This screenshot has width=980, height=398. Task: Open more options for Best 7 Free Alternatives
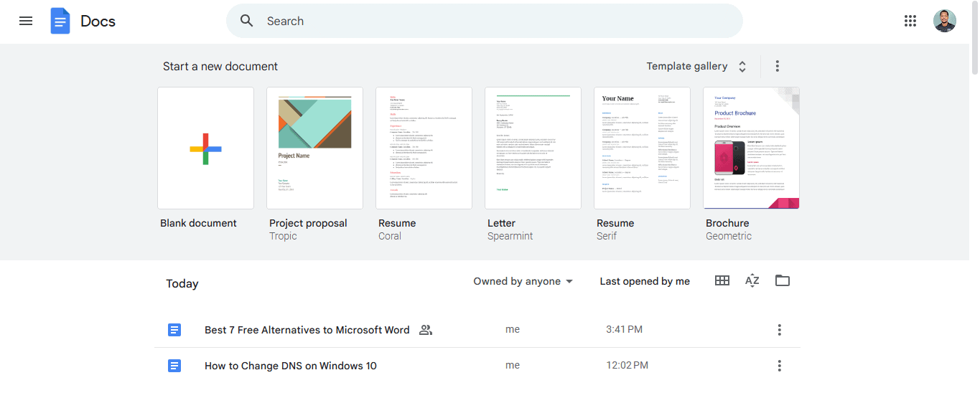779,330
